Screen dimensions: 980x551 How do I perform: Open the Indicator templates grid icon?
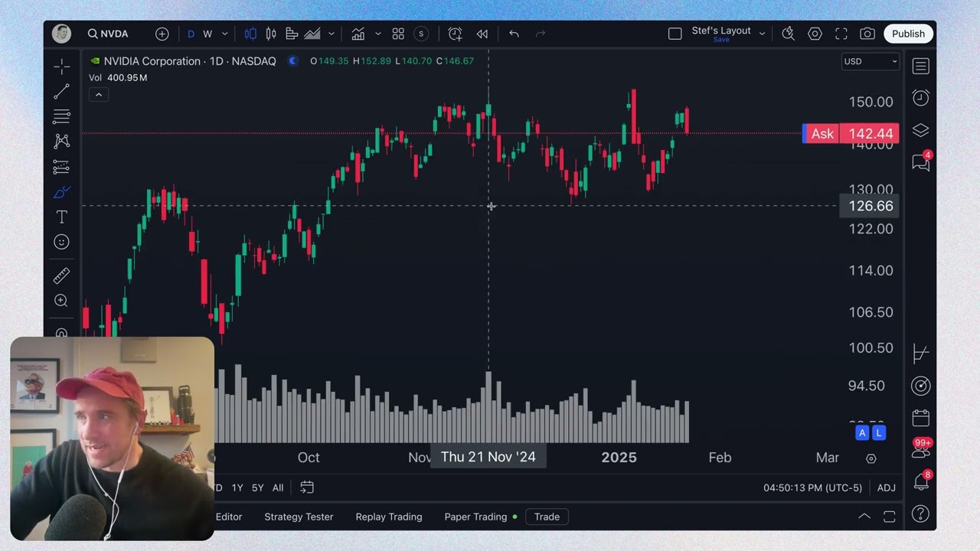click(398, 34)
